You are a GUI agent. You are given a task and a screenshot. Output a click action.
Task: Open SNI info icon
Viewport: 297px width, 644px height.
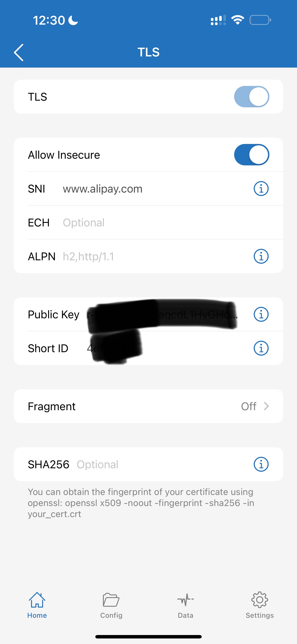(261, 188)
